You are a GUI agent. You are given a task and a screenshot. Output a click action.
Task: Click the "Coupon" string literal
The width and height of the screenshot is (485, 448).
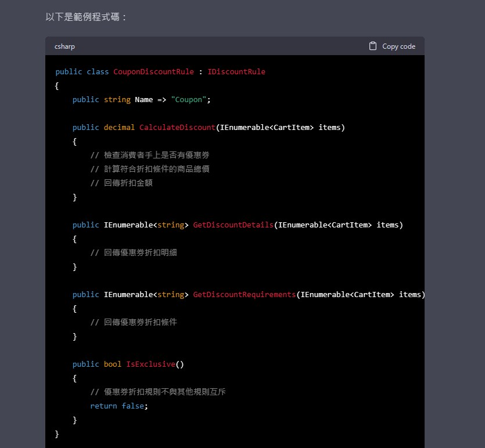[x=189, y=100]
